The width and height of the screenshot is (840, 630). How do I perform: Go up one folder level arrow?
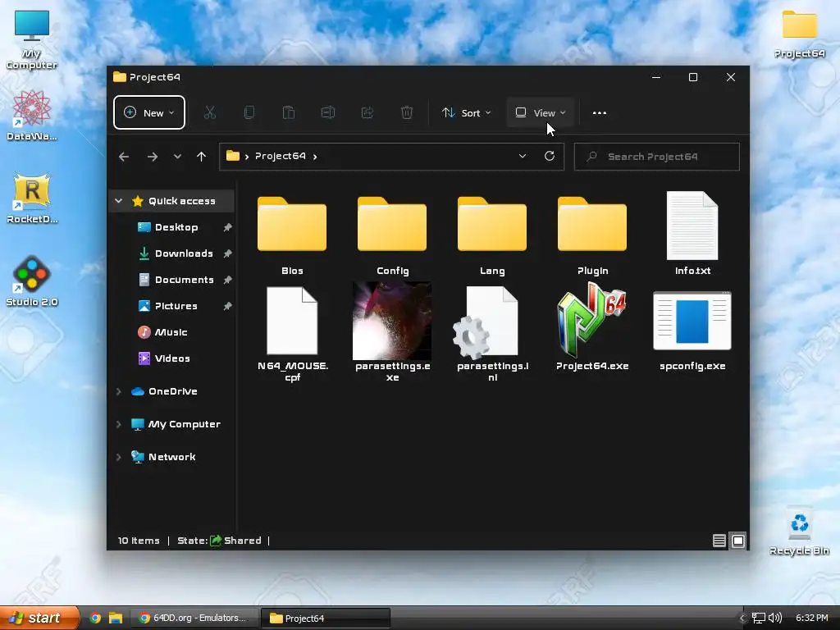click(x=202, y=157)
